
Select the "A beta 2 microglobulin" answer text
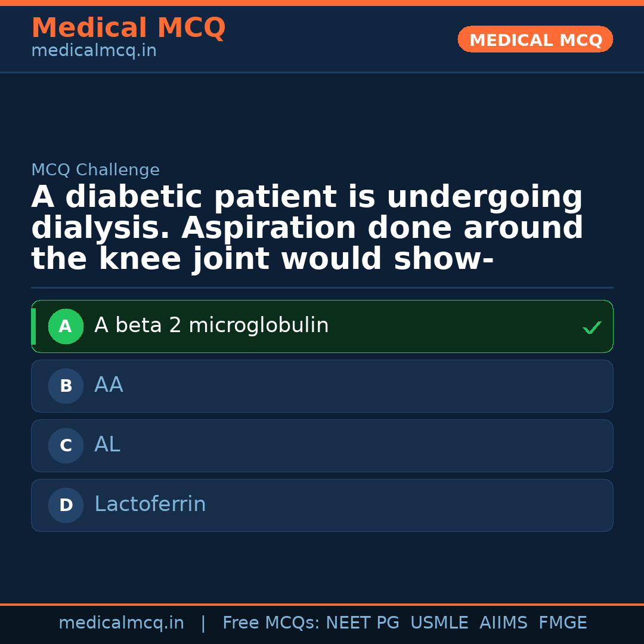tap(211, 326)
